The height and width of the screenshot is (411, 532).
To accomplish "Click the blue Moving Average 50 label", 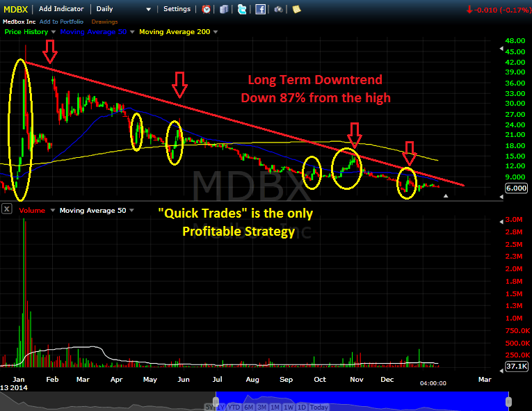I will [93, 32].
